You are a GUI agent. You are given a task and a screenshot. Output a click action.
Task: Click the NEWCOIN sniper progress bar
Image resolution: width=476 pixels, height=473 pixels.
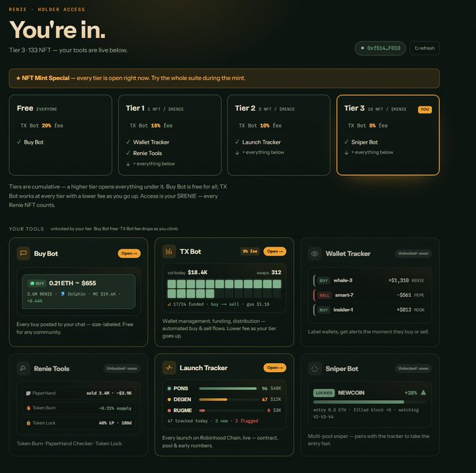370,402
